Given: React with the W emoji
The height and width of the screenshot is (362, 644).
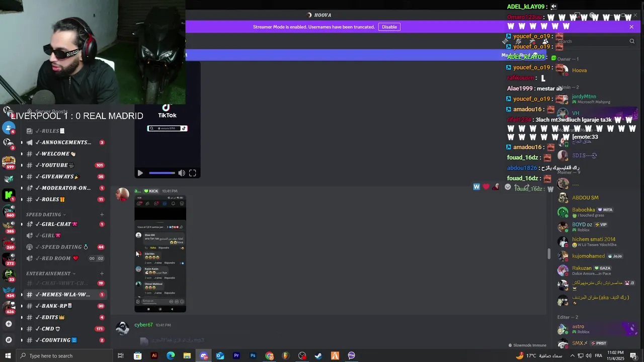Looking at the screenshot, I should pyautogui.click(x=476, y=187).
